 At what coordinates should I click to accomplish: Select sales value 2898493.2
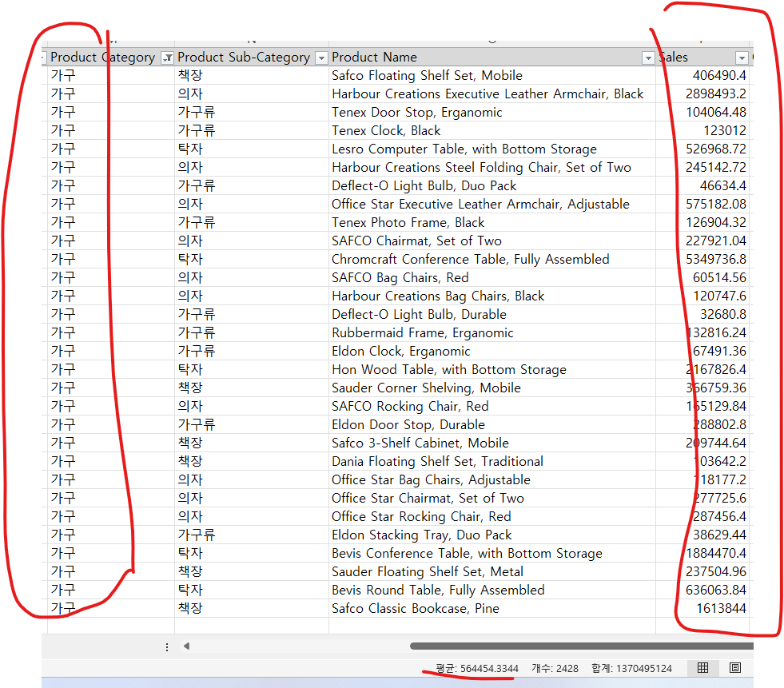point(702,94)
